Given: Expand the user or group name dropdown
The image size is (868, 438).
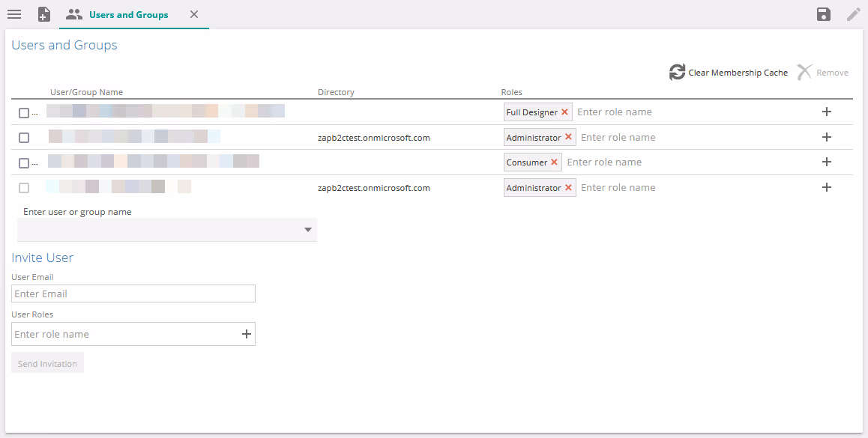Looking at the screenshot, I should pos(307,230).
